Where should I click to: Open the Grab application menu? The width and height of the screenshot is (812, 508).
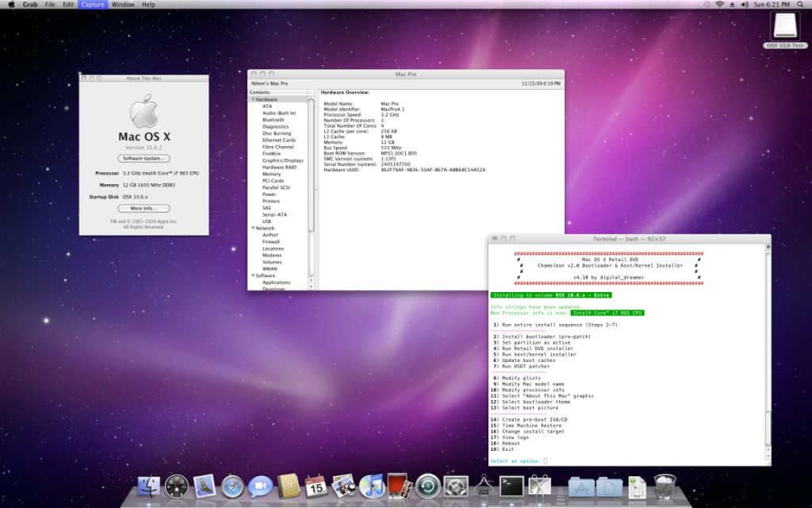point(30,5)
